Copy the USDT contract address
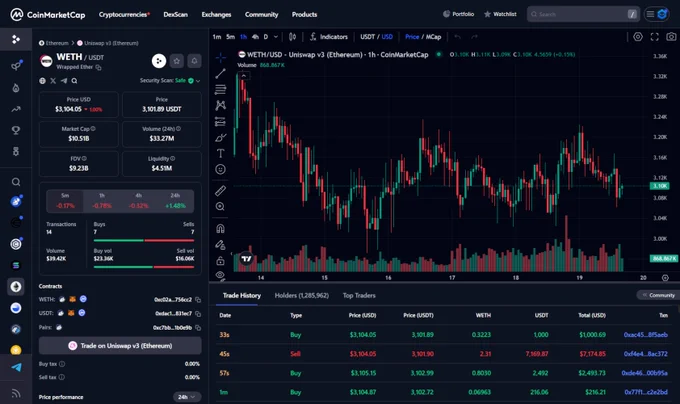The height and width of the screenshot is (404, 680). click(198, 313)
